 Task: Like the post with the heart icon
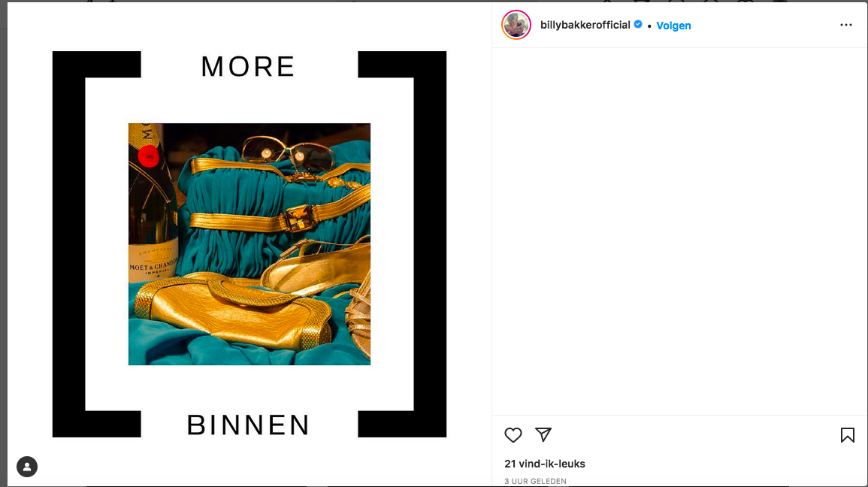tap(513, 435)
